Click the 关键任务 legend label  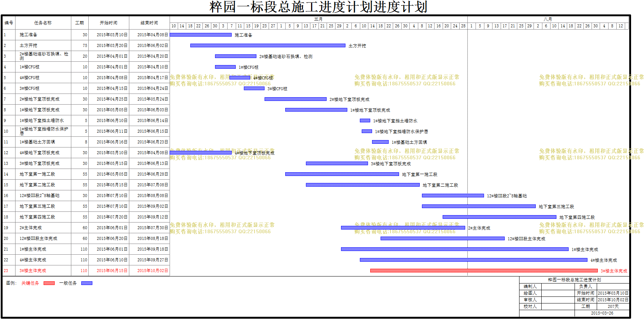30,283
